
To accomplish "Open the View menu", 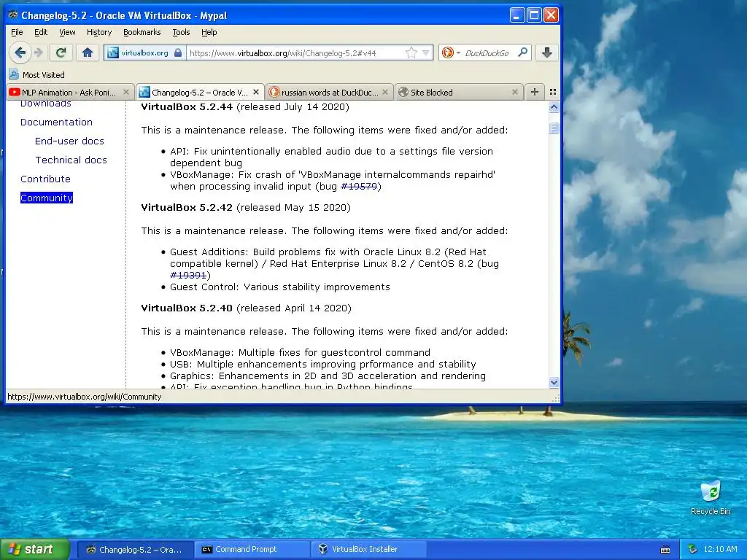I will pyautogui.click(x=67, y=32).
